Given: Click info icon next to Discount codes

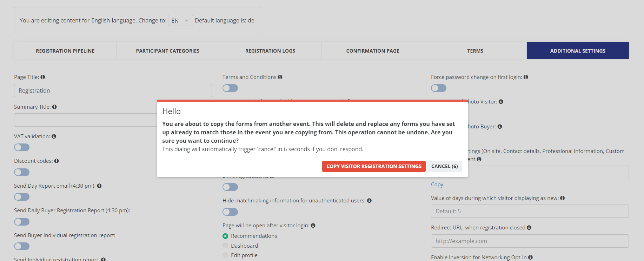Looking at the screenshot, I should point(57,161).
